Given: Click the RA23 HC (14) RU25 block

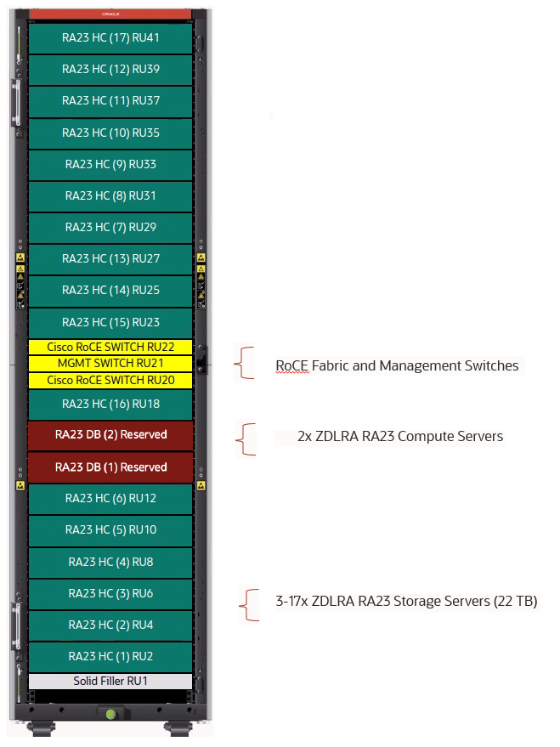Looking at the screenshot, I should point(110,291).
